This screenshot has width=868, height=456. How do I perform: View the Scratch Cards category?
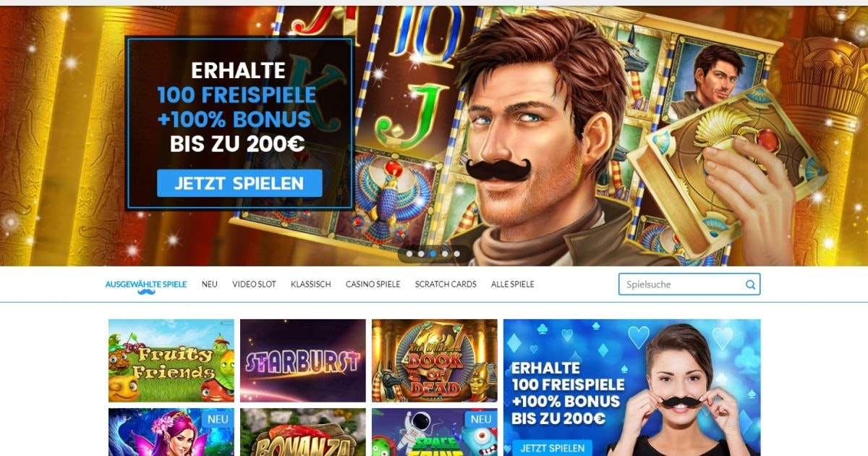(446, 284)
